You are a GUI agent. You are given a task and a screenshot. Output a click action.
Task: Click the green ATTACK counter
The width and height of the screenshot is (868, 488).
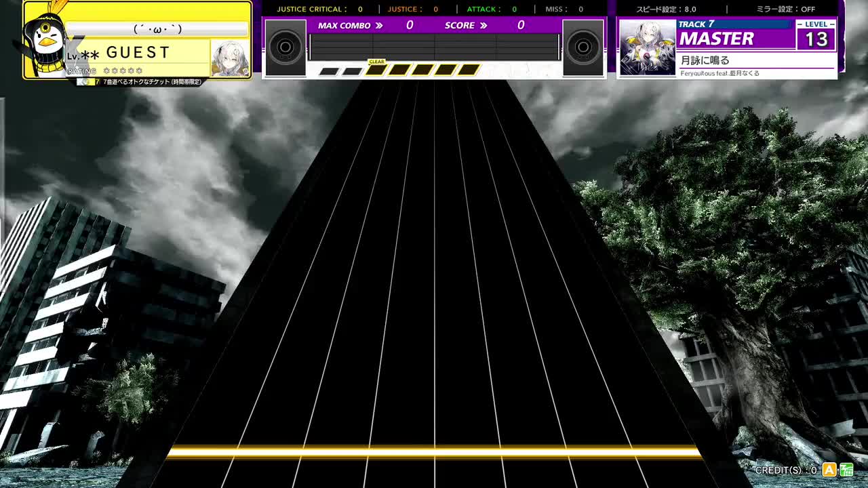[492, 9]
